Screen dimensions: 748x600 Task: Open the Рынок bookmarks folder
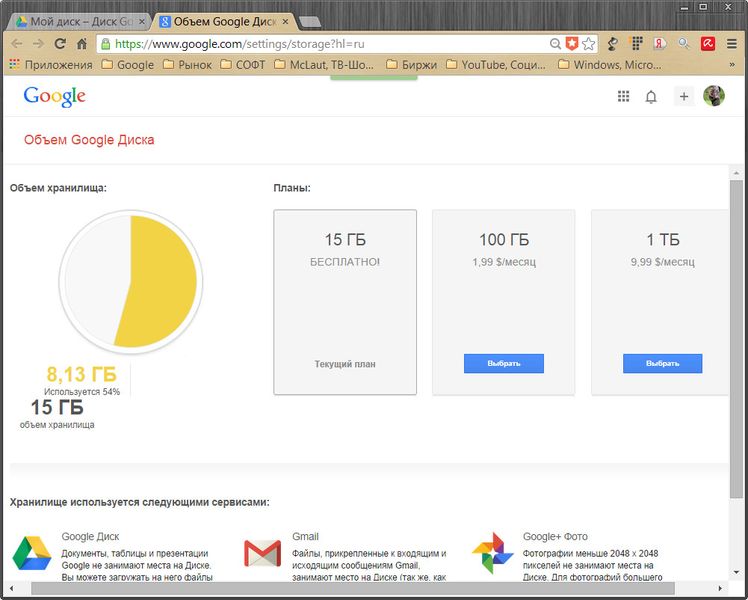(187, 64)
